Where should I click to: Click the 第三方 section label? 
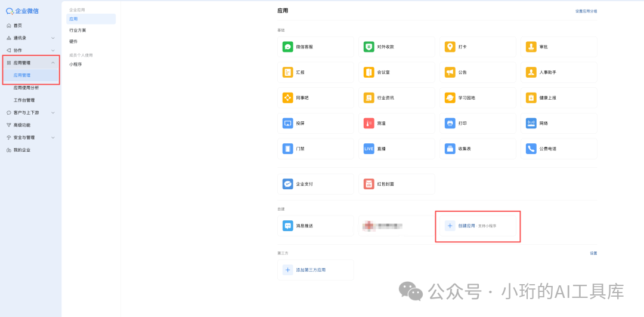click(283, 253)
